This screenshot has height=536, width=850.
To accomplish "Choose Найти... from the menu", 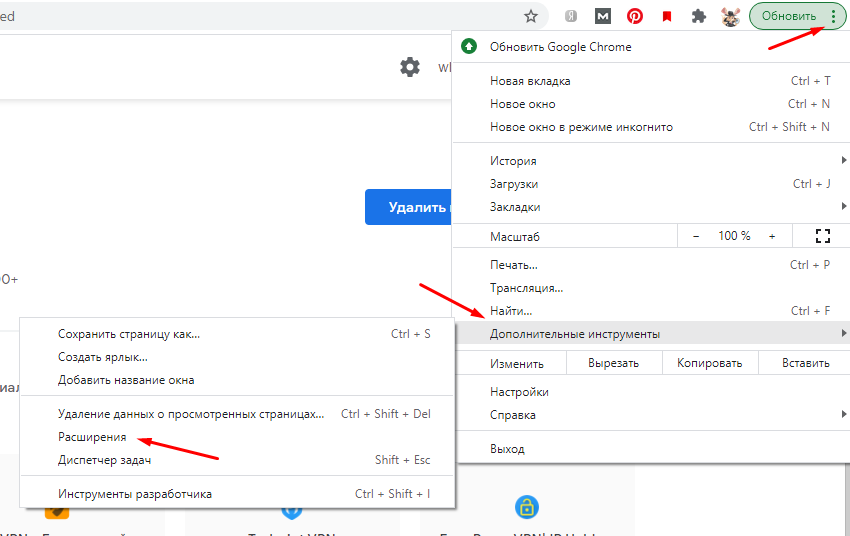I will [x=651, y=311].
